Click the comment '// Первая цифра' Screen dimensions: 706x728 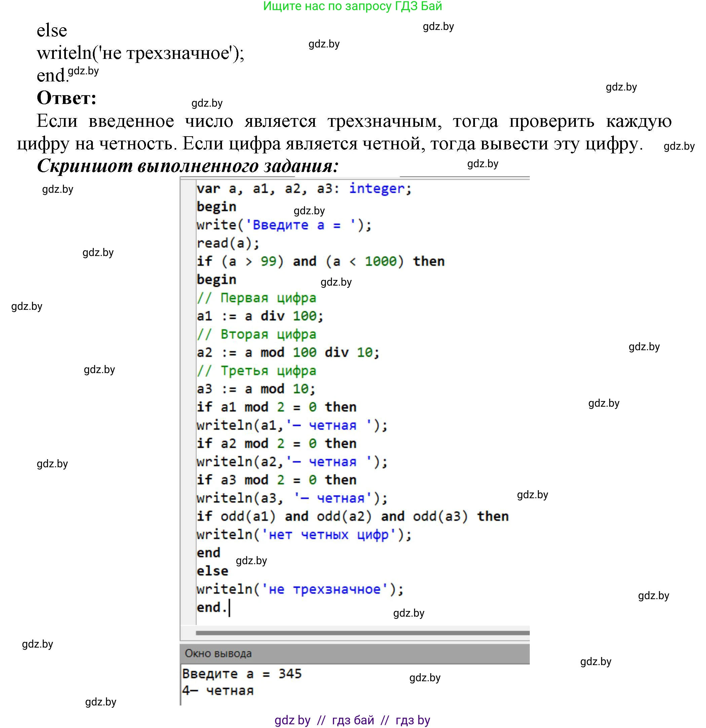[257, 298]
